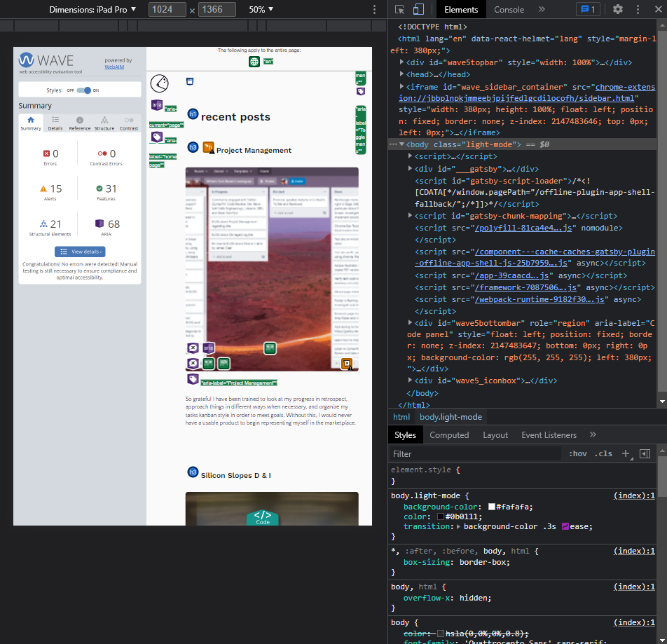The width and height of the screenshot is (667, 644).
Task: Switch to the Console tab
Action: point(509,9)
